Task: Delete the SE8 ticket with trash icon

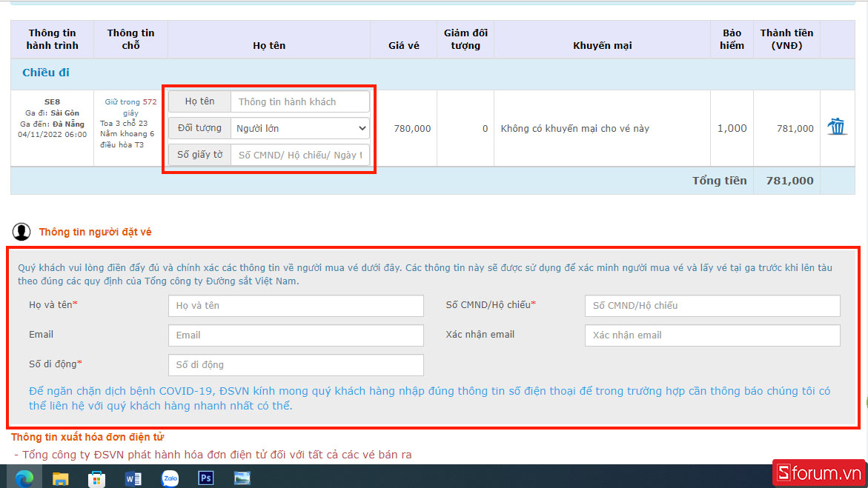Action: click(x=837, y=127)
